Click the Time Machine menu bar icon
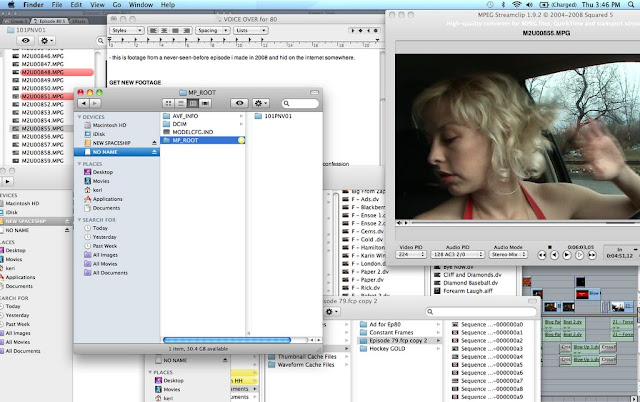Image resolution: width=640 pixels, height=402 pixels. click(490, 4)
